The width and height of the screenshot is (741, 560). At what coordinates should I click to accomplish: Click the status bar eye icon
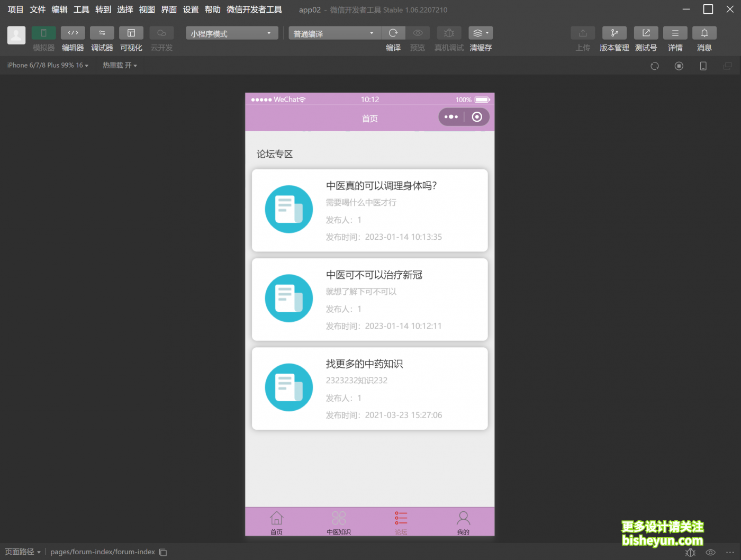pyautogui.click(x=711, y=552)
